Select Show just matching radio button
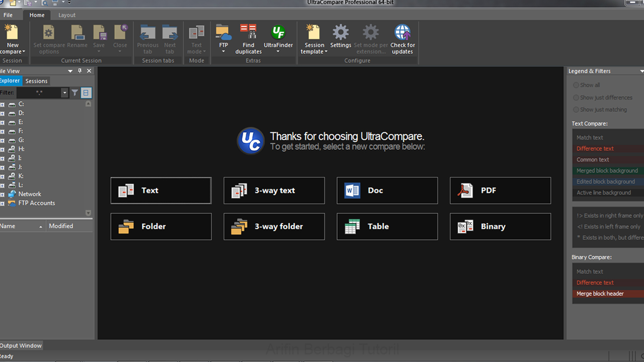644x362 pixels. click(x=576, y=110)
